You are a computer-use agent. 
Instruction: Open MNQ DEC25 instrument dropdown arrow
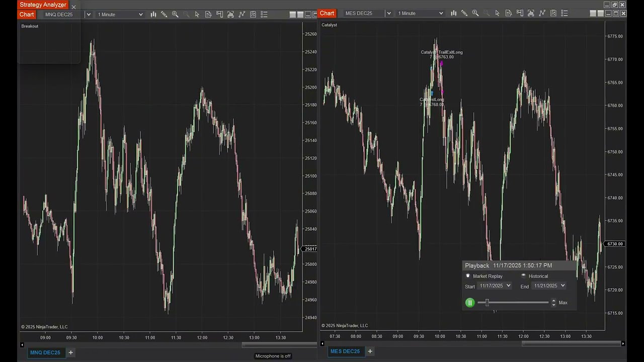click(89, 15)
